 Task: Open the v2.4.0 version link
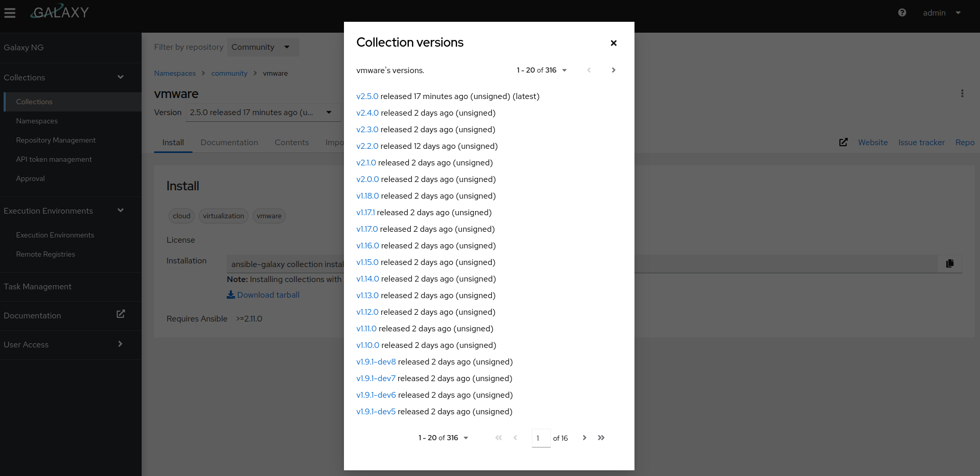[x=367, y=113]
